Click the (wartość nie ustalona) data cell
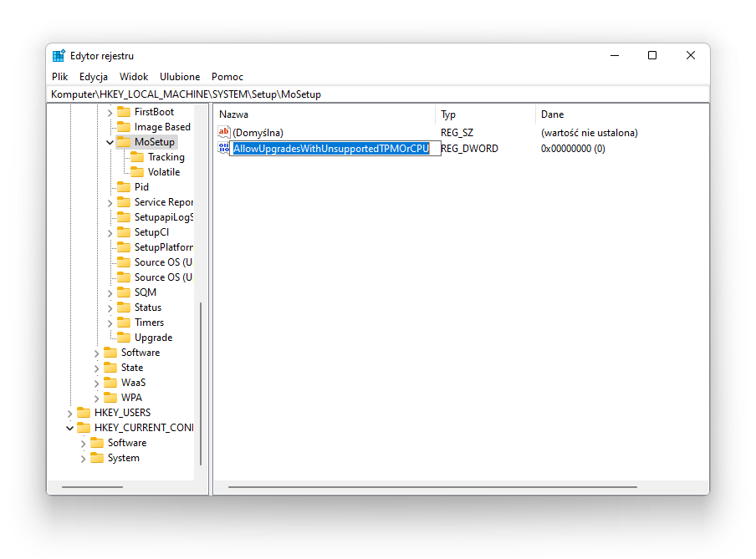Viewport: 756px width, 559px height. (590, 133)
